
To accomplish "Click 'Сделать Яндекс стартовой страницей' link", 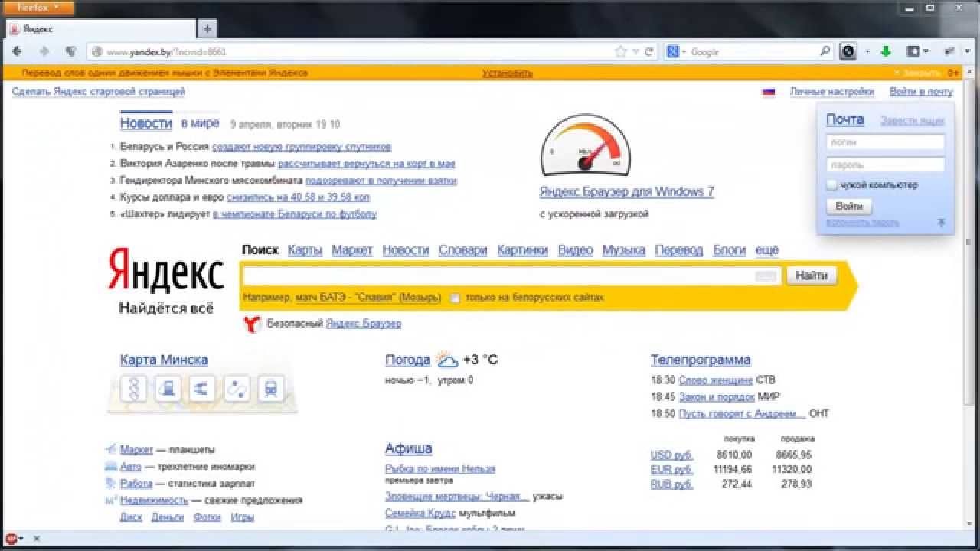I will pyautogui.click(x=99, y=92).
